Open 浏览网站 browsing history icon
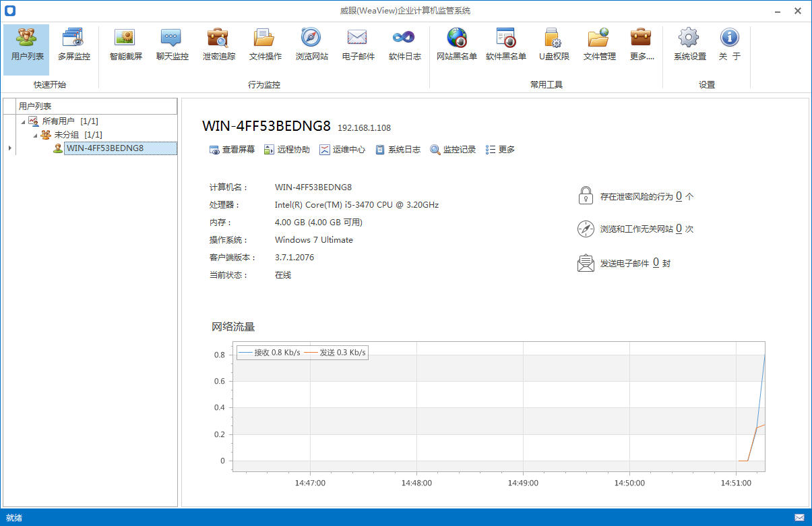812x526 pixels. point(311,45)
